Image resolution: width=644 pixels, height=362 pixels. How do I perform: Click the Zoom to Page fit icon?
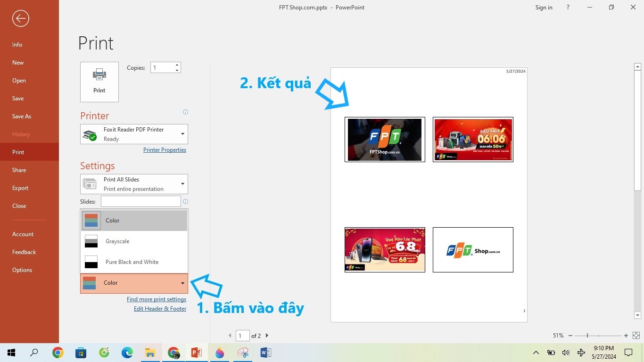(x=636, y=336)
